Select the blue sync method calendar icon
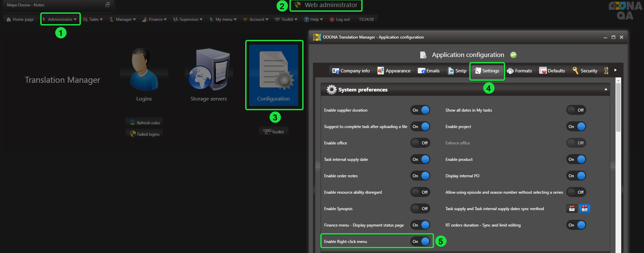Screen dimensions: 644x253 pyautogui.click(x=584, y=208)
